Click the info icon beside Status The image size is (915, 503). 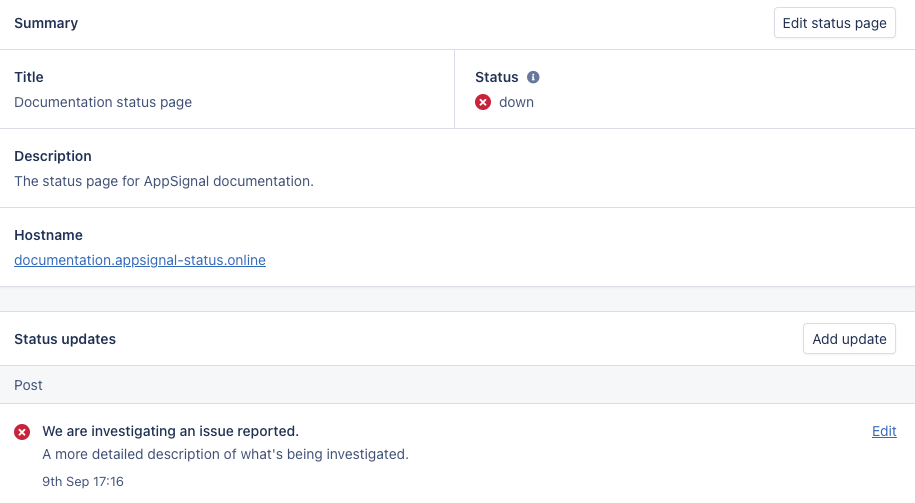click(x=533, y=77)
